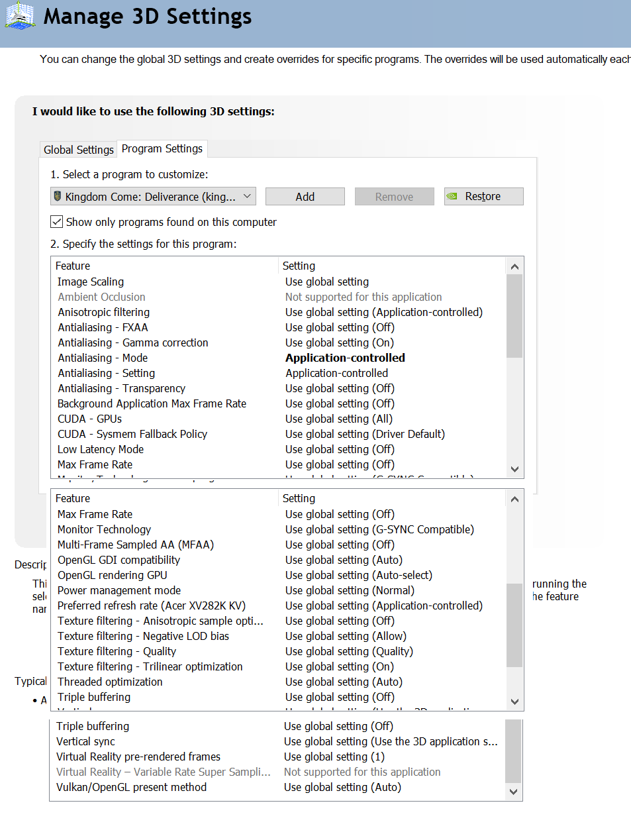This screenshot has height=840, width=631.
Task: Click Feature column header in first list
Action: pyautogui.click(x=165, y=266)
